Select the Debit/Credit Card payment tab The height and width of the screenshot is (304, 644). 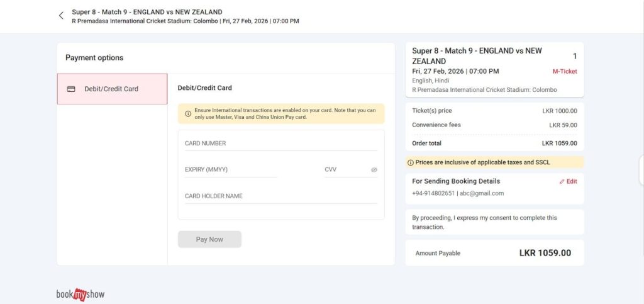click(x=112, y=89)
